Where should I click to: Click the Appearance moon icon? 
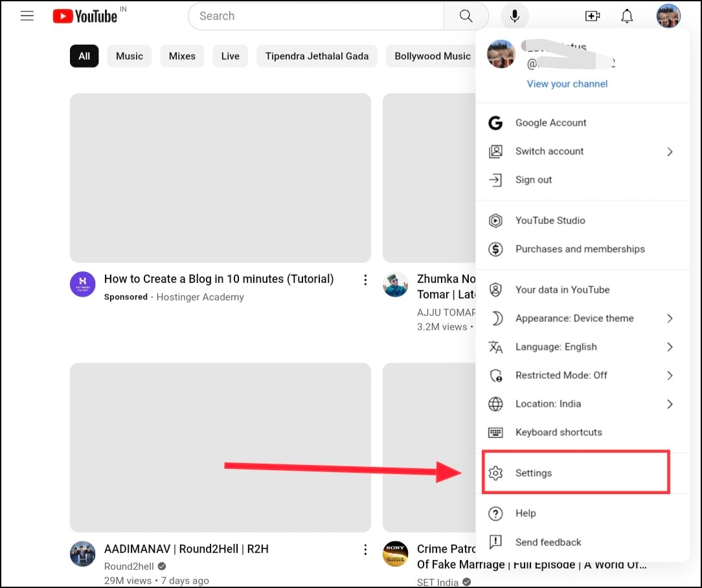(x=497, y=319)
